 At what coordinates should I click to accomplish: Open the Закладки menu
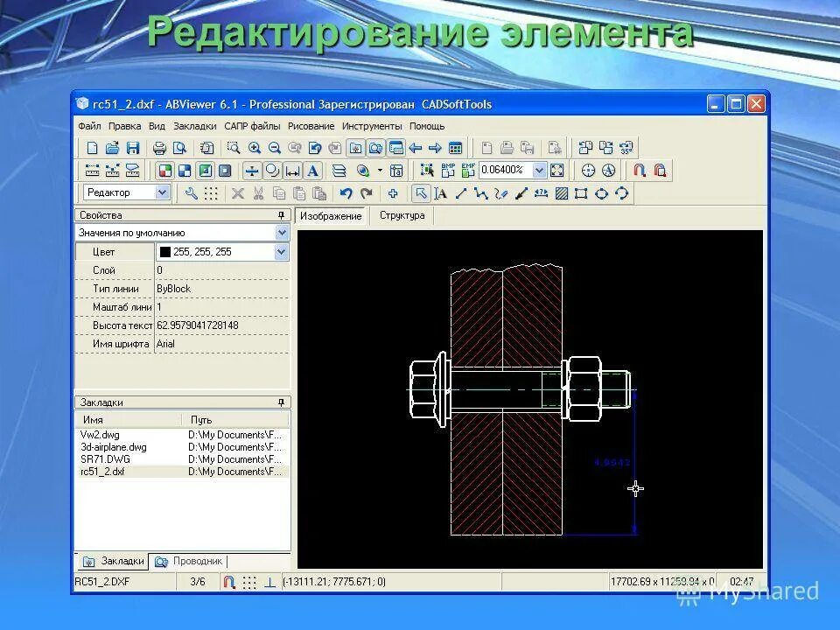click(x=195, y=126)
